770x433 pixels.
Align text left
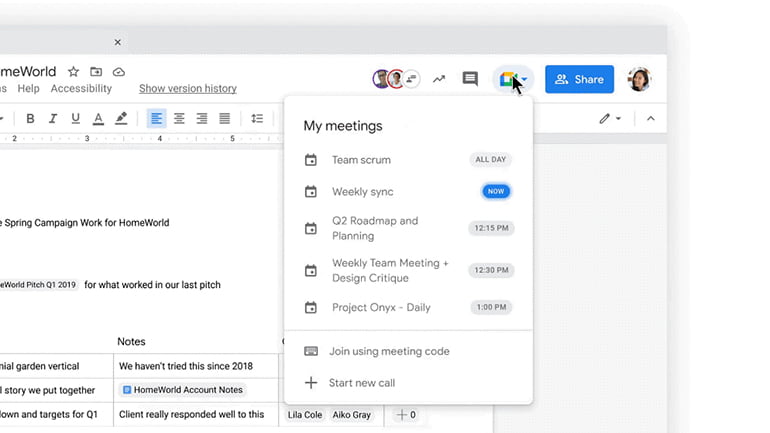click(157, 118)
